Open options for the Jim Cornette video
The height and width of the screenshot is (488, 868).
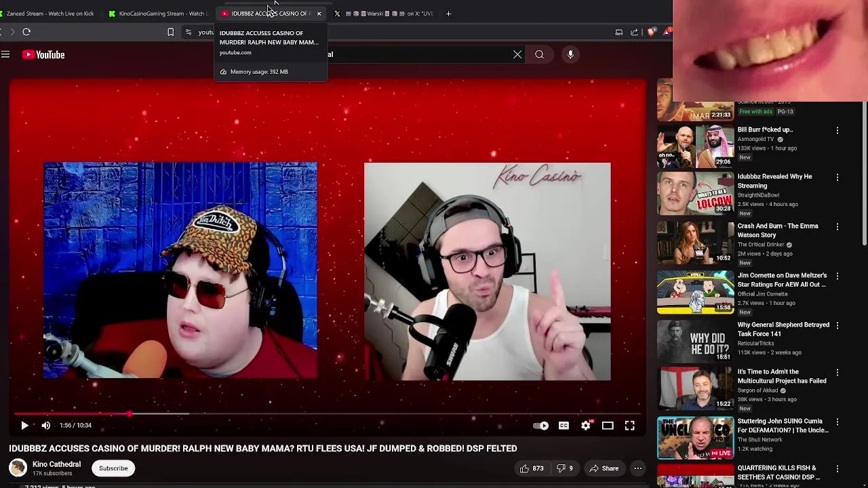point(837,276)
